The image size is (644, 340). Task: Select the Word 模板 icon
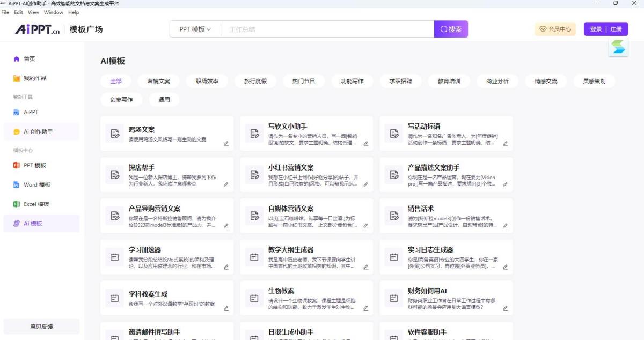pyautogui.click(x=17, y=185)
